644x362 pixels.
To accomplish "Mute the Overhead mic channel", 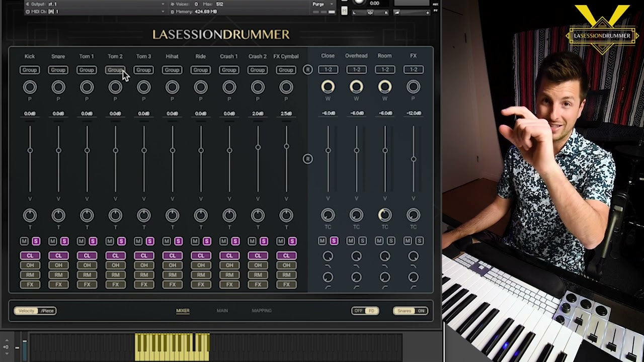I will click(x=351, y=241).
